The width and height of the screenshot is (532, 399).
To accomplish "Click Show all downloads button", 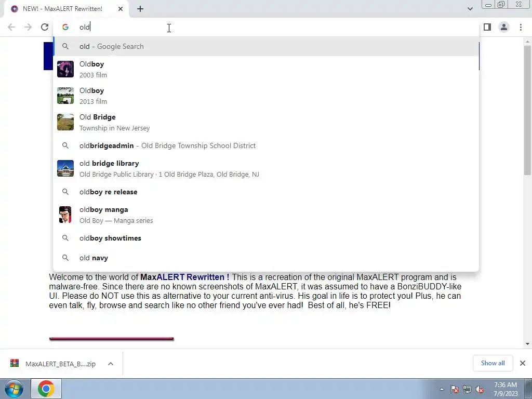I will 493,363.
